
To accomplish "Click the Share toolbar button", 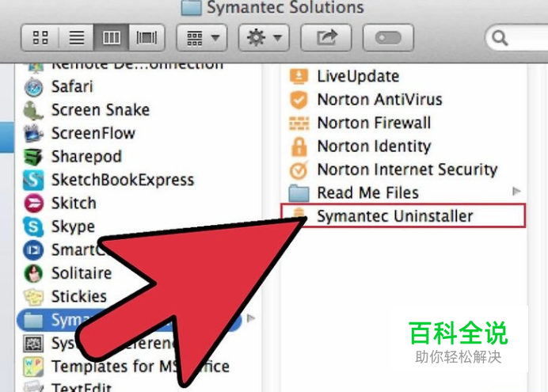I will point(326,37).
